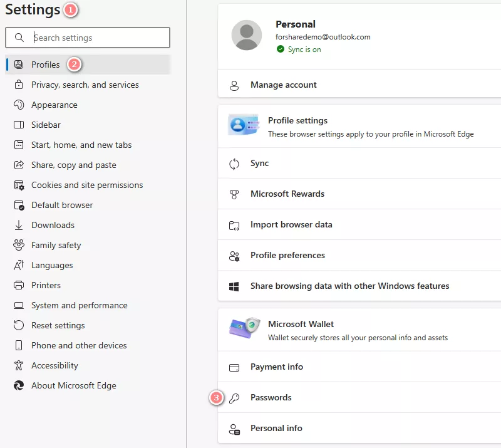This screenshot has height=448, width=501.
Task: Open Start, home, and new tabs
Action: pyautogui.click(x=88, y=145)
